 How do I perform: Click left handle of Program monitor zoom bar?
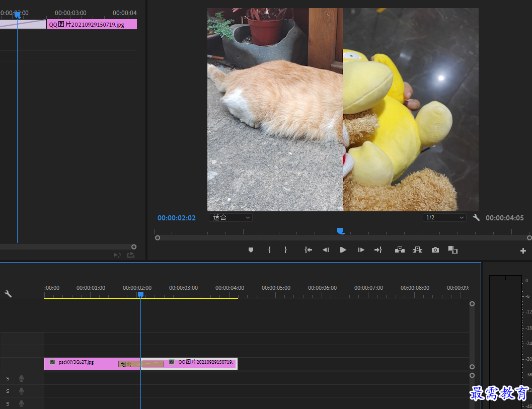(158, 238)
